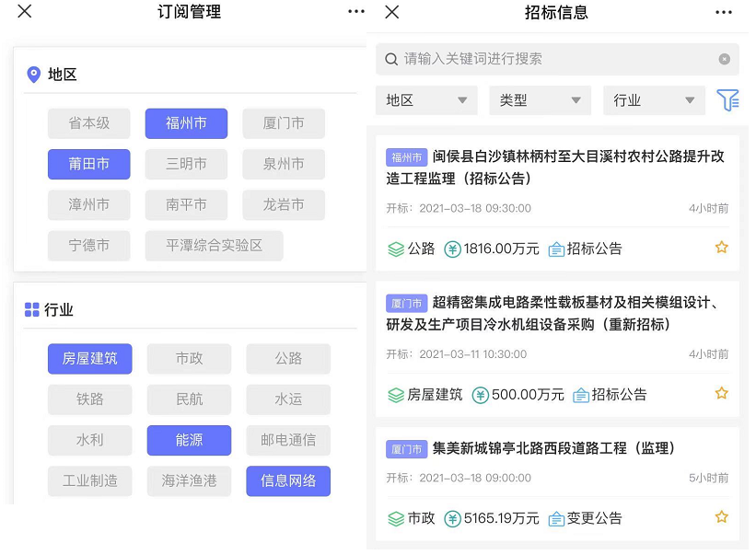Viewport: 756px width, 555px height.
Task: Open more options in 招标信息 header
Action: pyautogui.click(x=724, y=12)
